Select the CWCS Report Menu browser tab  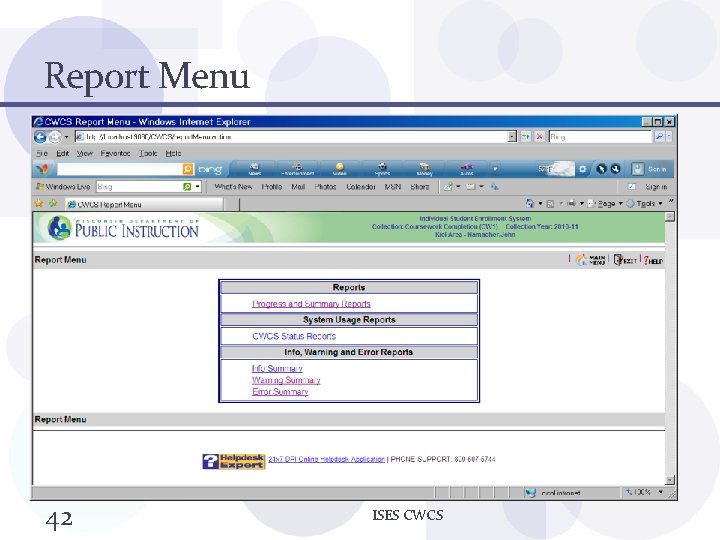tap(144, 204)
